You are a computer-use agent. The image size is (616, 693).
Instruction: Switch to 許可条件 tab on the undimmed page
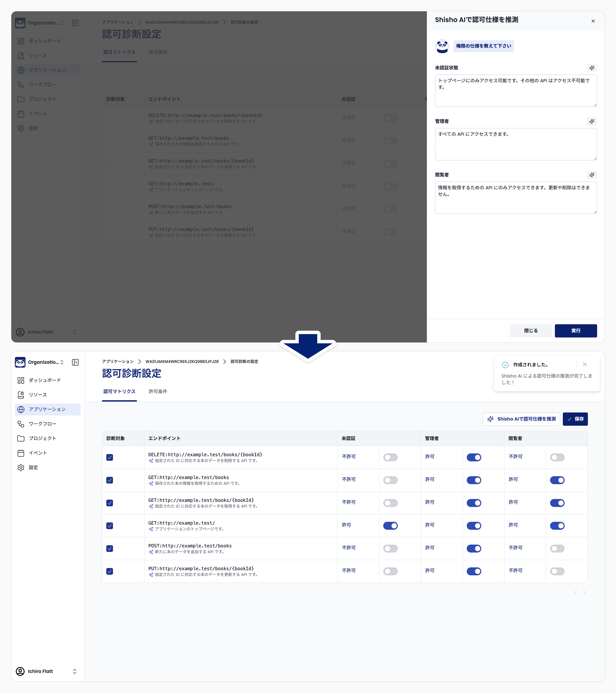(158, 392)
